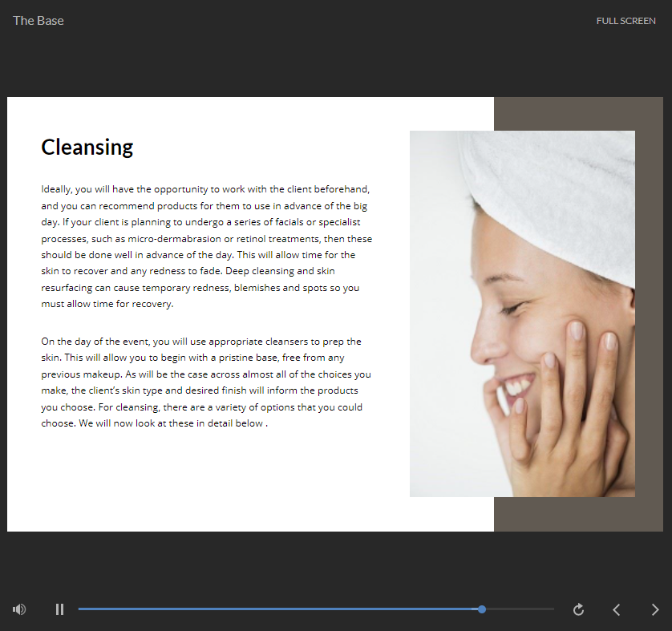
Task: Click the blue seekbar handle
Action: [482, 609]
